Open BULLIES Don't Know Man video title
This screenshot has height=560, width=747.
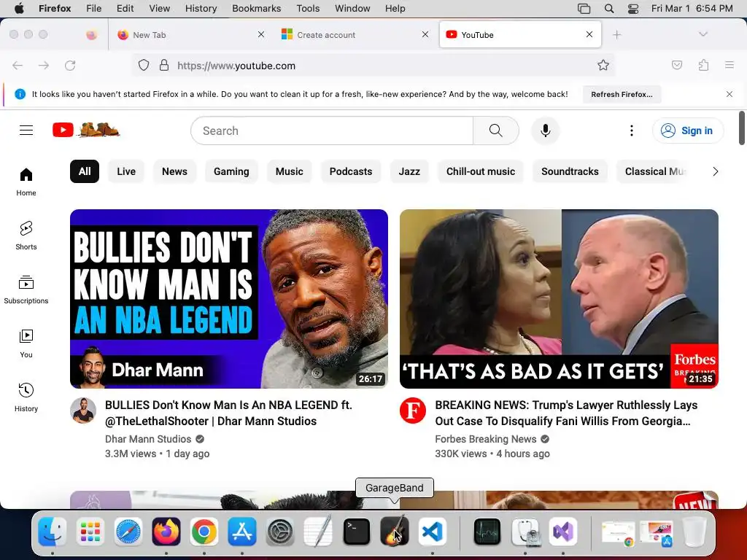click(x=228, y=413)
